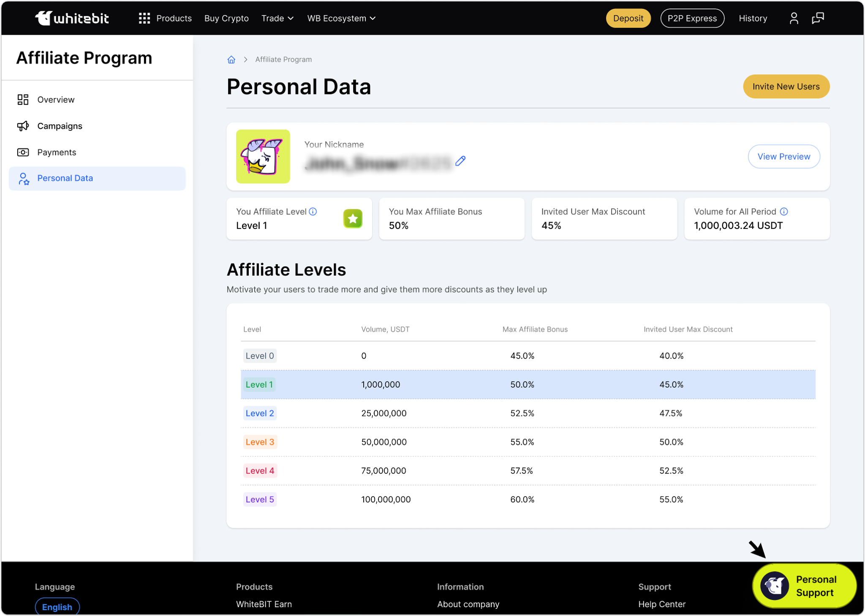This screenshot has width=865, height=616.
Task: Click the chat messages icon in header
Action: pos(818,18)
